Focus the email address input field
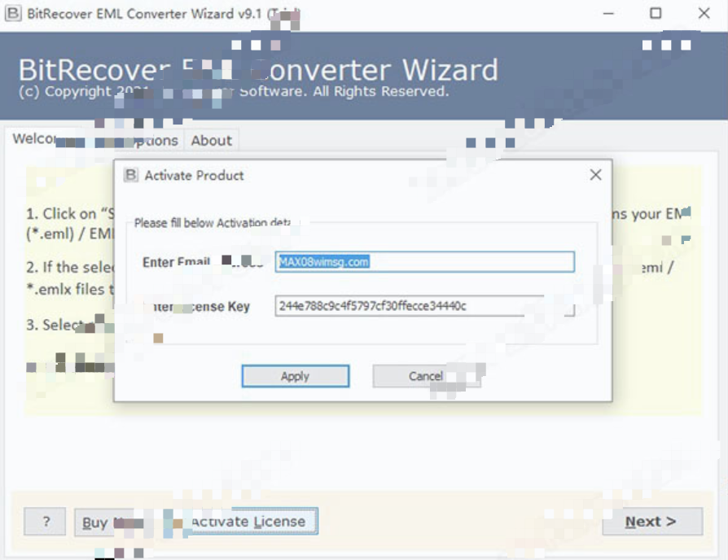728x560 pixels. pos(424,261)
